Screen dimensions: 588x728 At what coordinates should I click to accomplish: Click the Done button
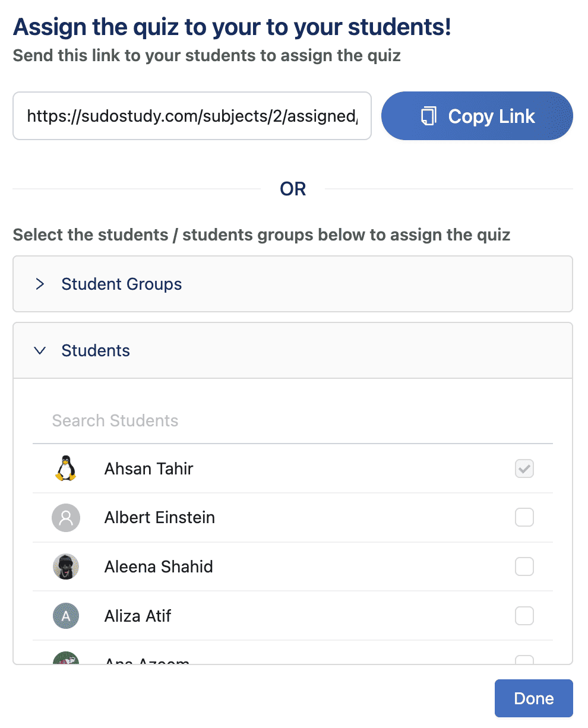[x=533, y=698]
